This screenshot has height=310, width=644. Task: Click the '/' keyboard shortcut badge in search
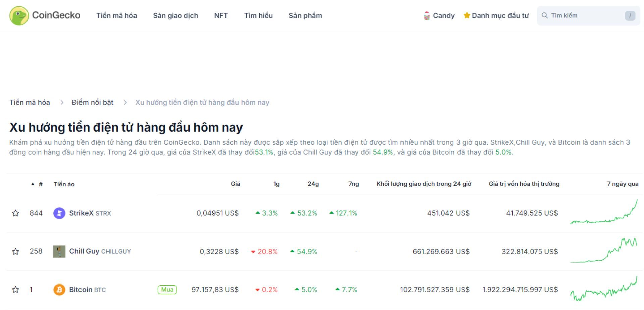(630, 15)
